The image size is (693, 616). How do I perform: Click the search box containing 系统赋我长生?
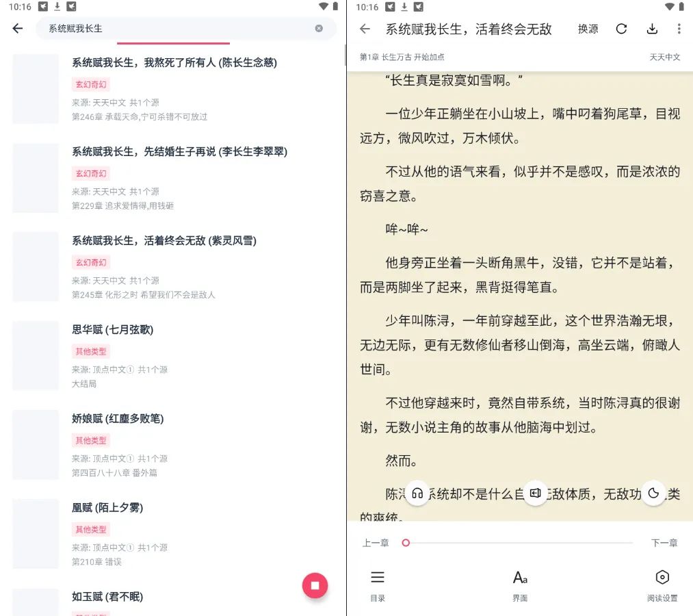click(178, 29)
